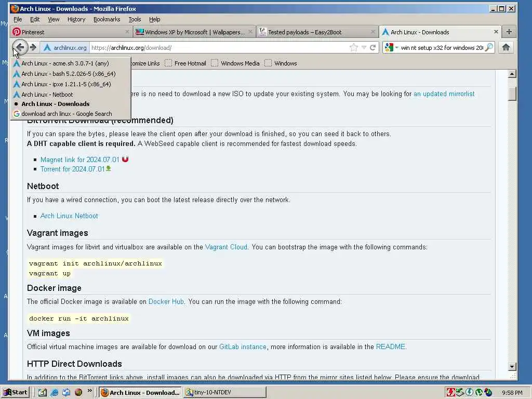Viewport: 532px width, 399px height.
Task: Select current Arch Linux - Downloads history entry
Action: coord(70,104)
